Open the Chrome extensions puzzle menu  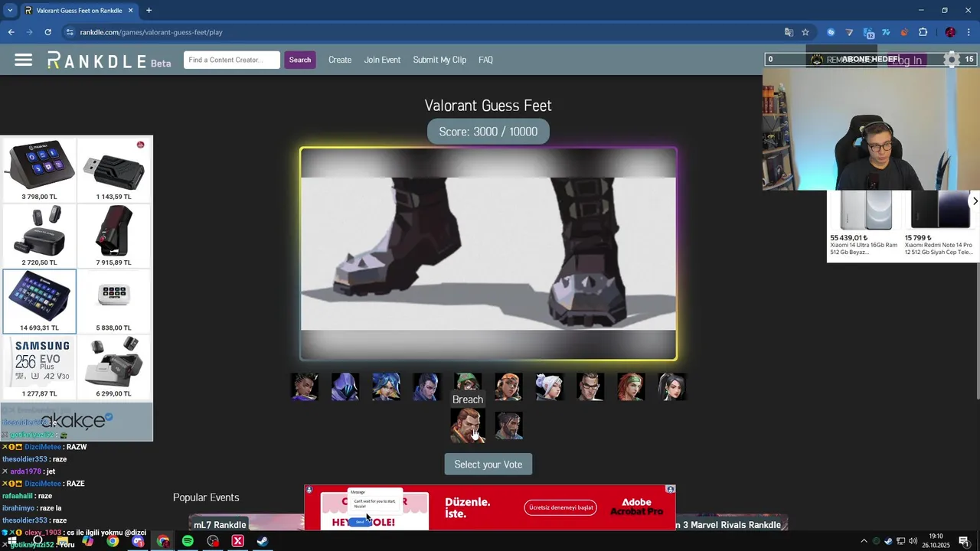tap(923, 32)
